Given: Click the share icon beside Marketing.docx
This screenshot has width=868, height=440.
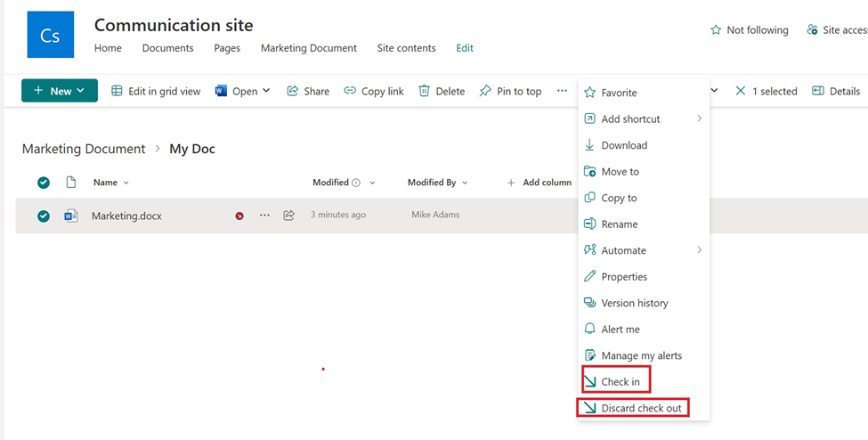Looking at the screenshot, I should coord(288,216).
